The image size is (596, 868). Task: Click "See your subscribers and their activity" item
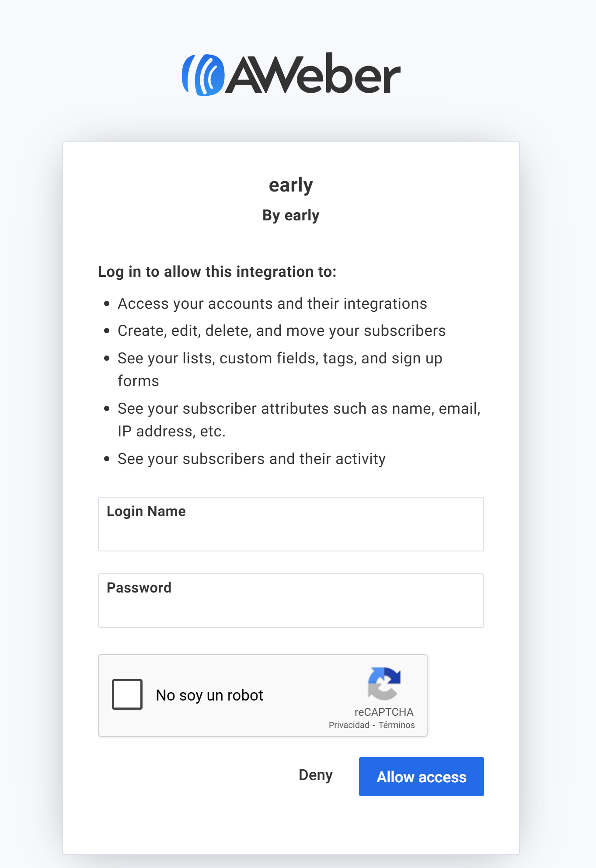[x=251, y=459]
